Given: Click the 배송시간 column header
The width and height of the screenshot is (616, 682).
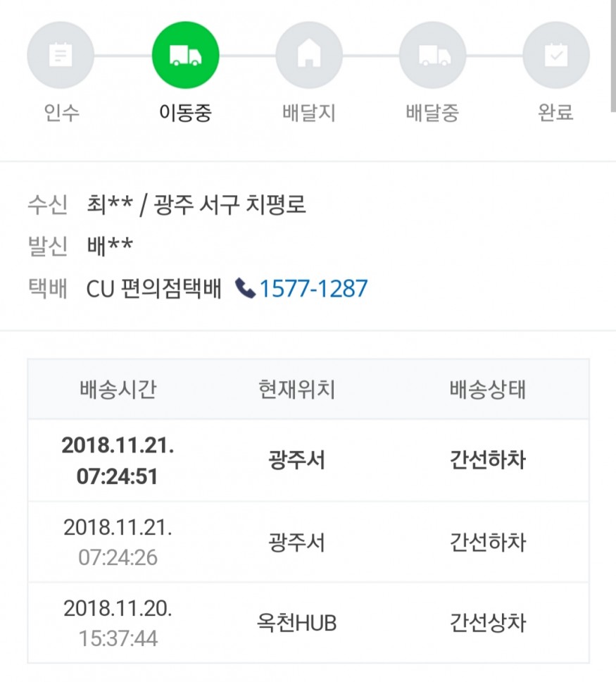Looking at the screenshot, I should point(118,390).
